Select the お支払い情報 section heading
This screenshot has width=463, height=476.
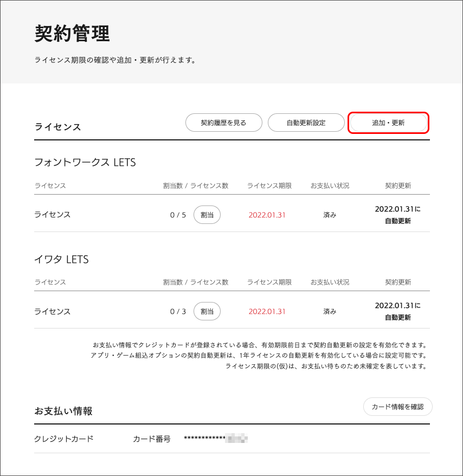coord(63,411)
